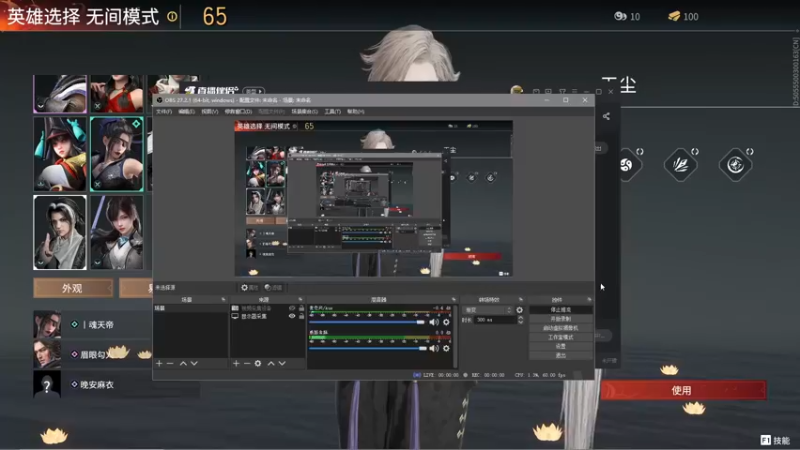
Task: Open the 停靠窗口(D) menu in OBS
Action: [x=238, y=111]
